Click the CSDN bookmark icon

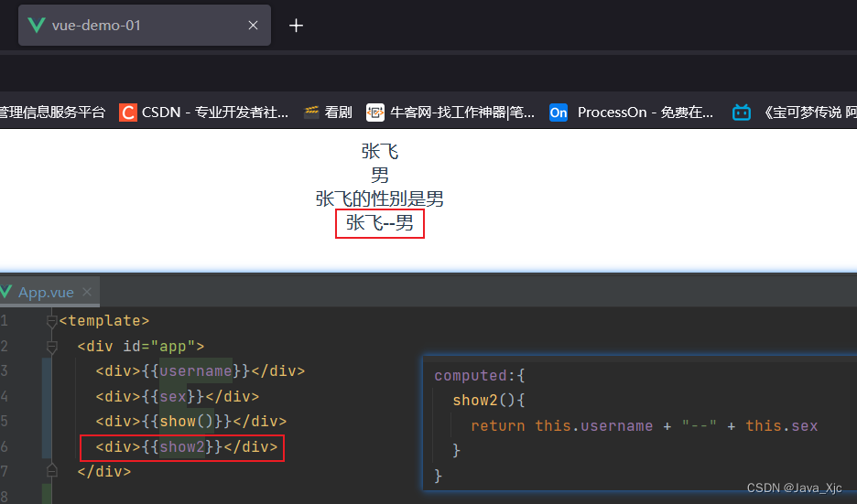(x=128, y=113)
